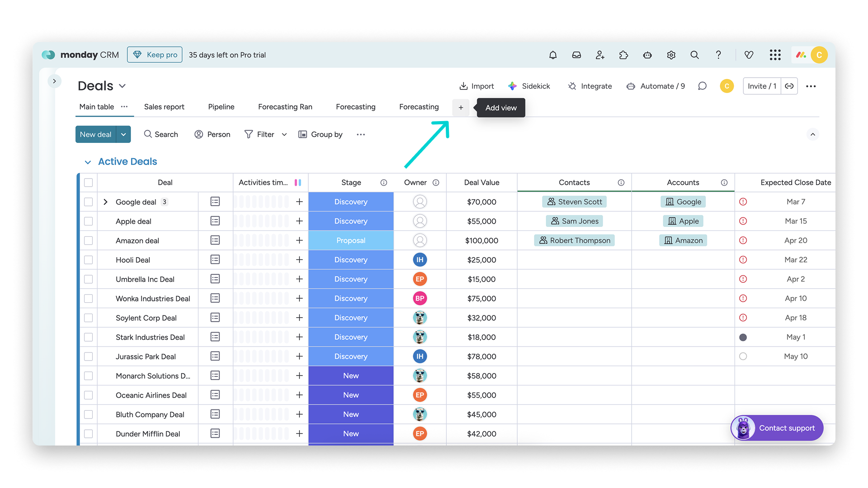The height and width of the screenshot is (488, 868).
Task: Switch to the Main table tab
Action: click(97, 107)
